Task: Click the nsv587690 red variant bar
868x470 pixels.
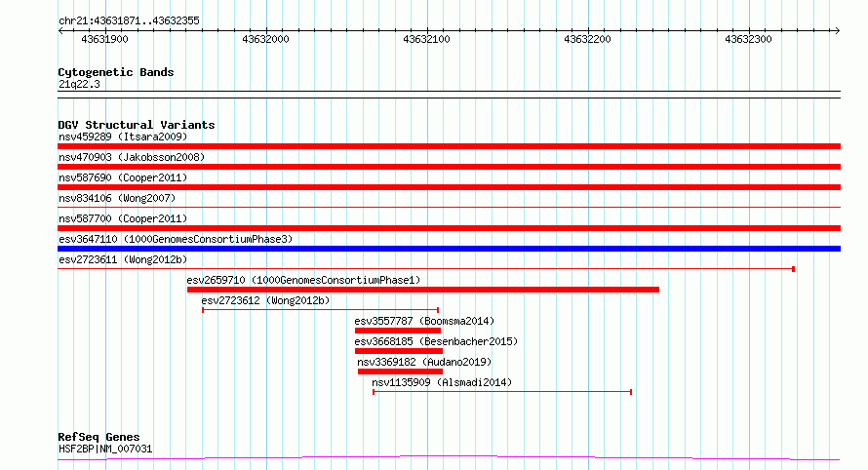Action: pyautogui.click(x=449, y=187)
